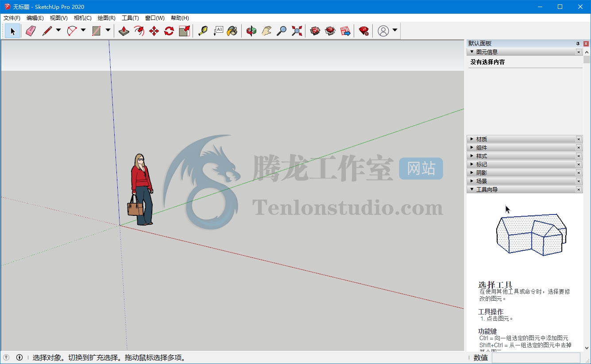Select the Scale tool
Screen dimensions: 591x364
tap(184, 31)
